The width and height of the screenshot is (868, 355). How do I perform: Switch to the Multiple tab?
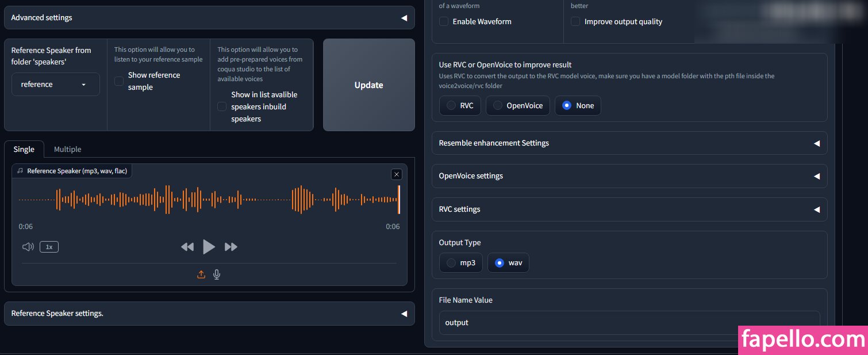[x=67, y=150]
